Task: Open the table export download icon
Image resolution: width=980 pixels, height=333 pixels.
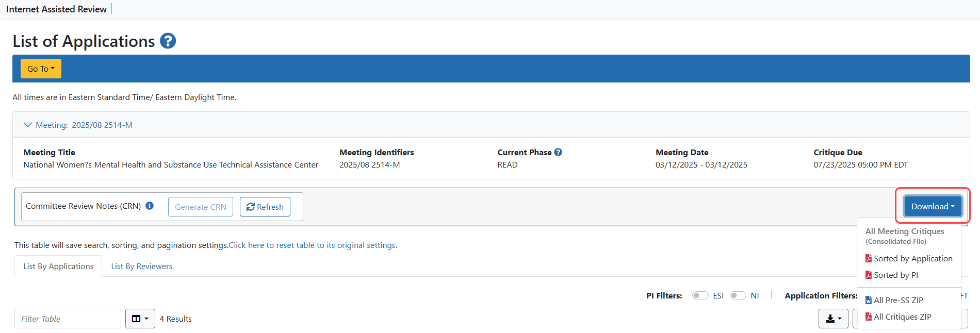Action: pyautogui.click(x=834, y=319)
